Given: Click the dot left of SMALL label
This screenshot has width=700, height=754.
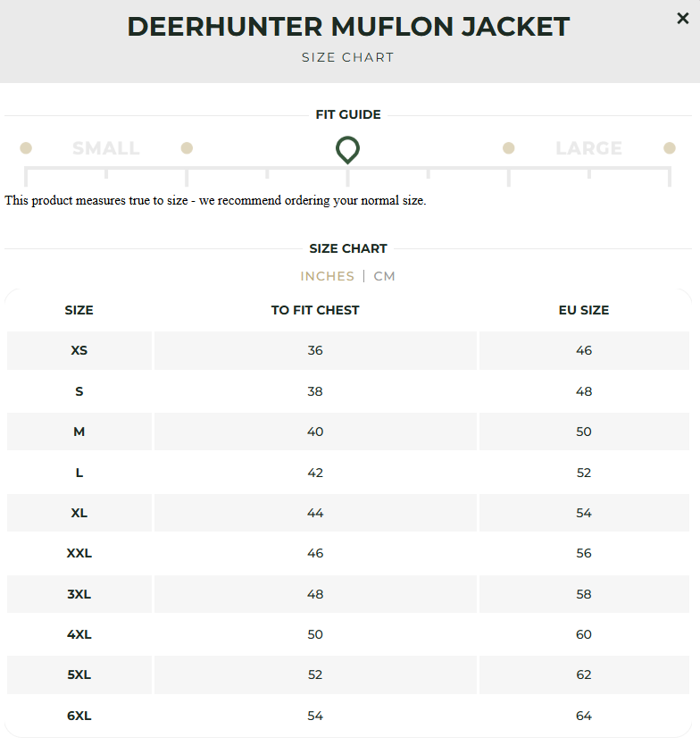Looking at the screenshot, I should click(x=26, y=147).
